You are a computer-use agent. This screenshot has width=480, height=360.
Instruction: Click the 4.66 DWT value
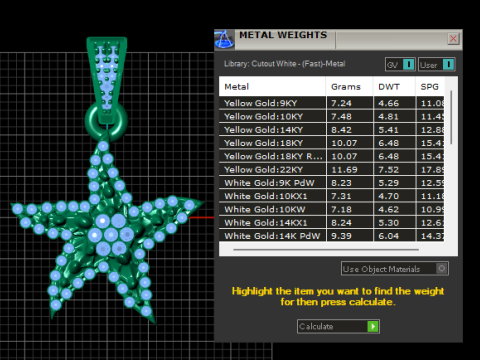tap(389, 103)
